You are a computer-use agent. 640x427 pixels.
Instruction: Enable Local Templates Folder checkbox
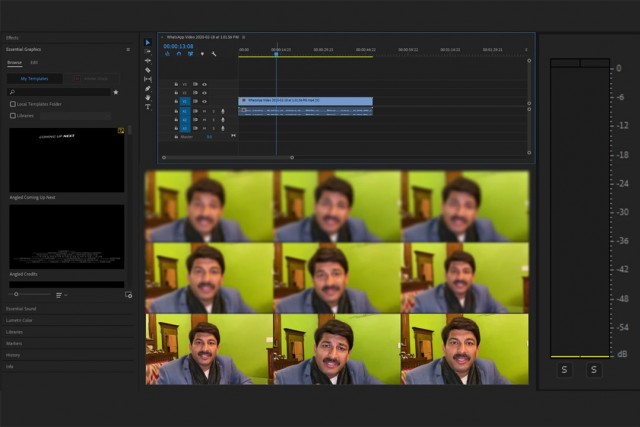pyautogui.click(x=13, y=104)
